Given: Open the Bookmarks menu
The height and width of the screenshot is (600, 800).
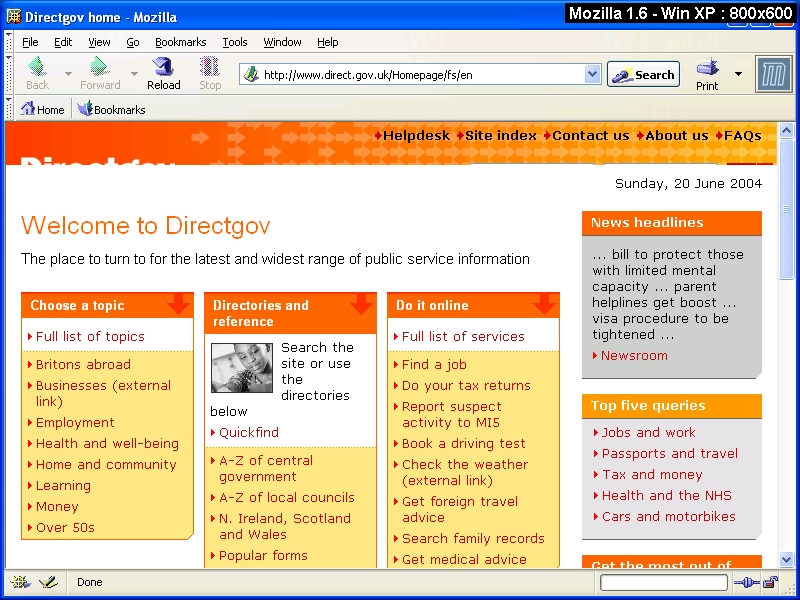Looking at the screenshot, I should click(181, 42).
